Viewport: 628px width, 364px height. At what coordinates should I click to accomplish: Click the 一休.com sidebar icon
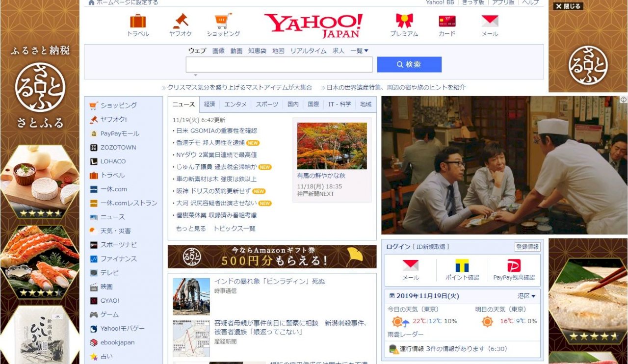tap(94, 189)
